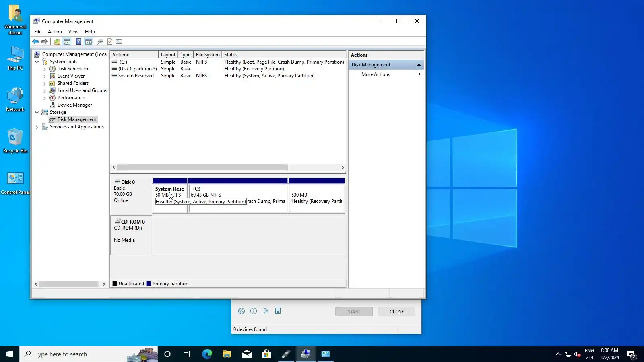The width and height of the screenshot is (644, 362).
Task: Open the Wigeneral darian user folder icon
Action: (15, 20)
